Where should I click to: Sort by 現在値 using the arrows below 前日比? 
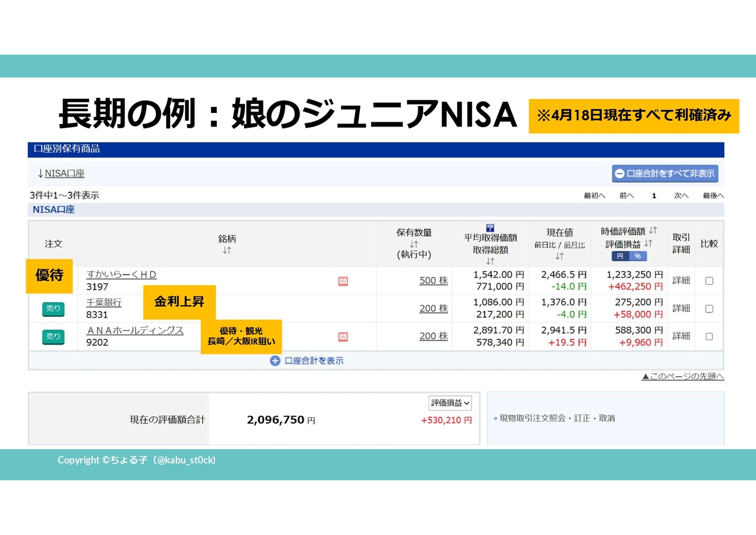[x=559, y=256]
